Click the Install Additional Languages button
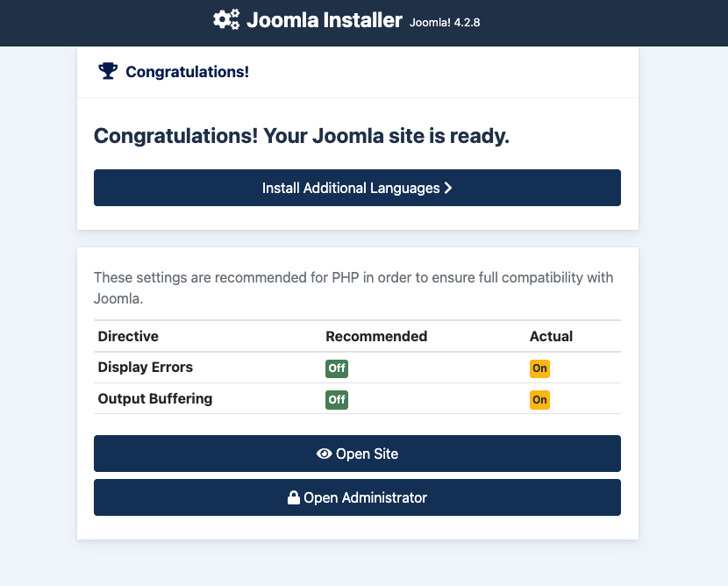This screenshot has width=728, height=586. (x=357, y=188)
